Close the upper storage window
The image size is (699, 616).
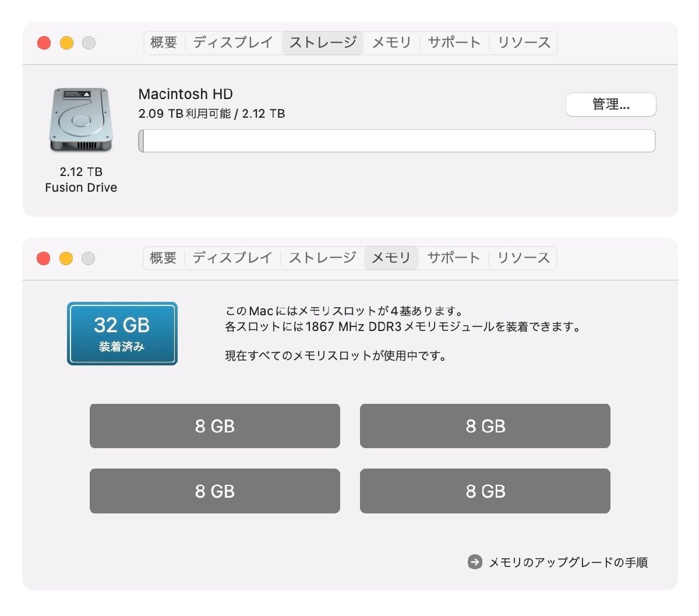coord(44,43)
